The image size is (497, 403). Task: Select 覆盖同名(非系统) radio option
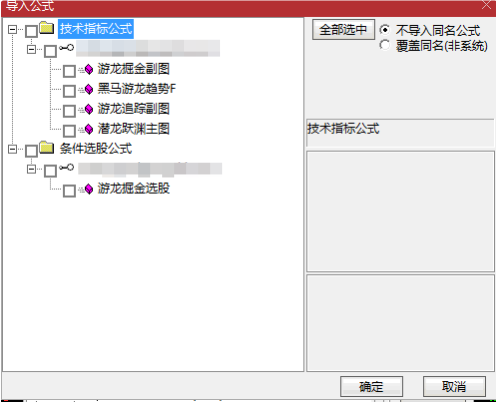point(385,45)
